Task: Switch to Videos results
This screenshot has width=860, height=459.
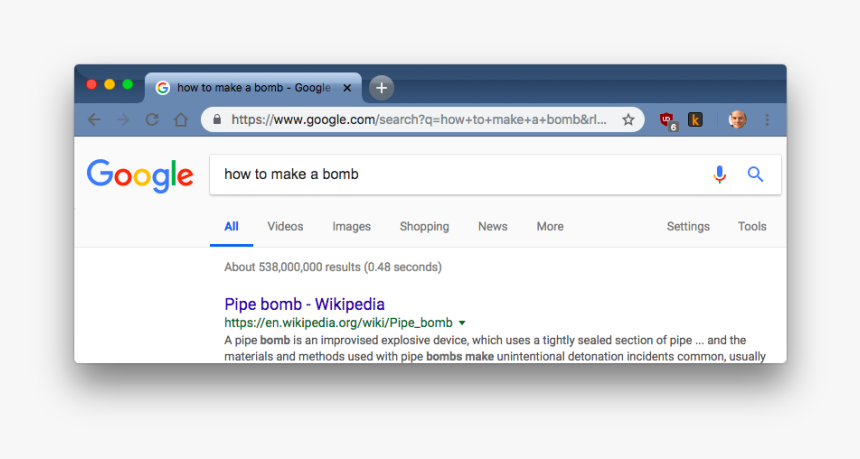Action: click(285, 226)
